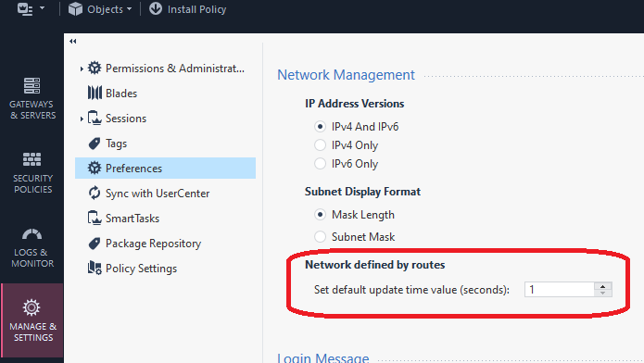Open the Sessions section
This screenshot has height=363, width=644.
pos(166,119)
